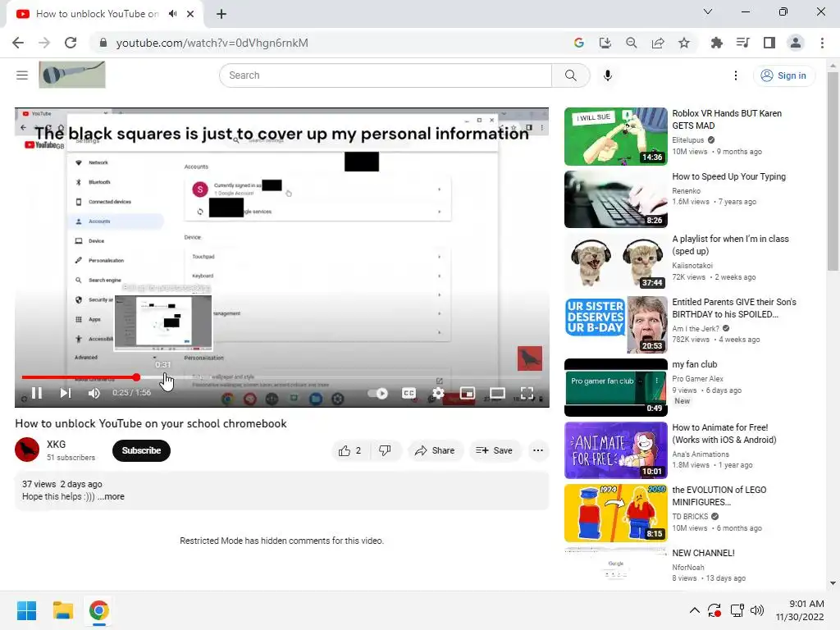Toggle autoplay switch in player
The height and width of the screenshot is (630, 840).
click(377, 393)
